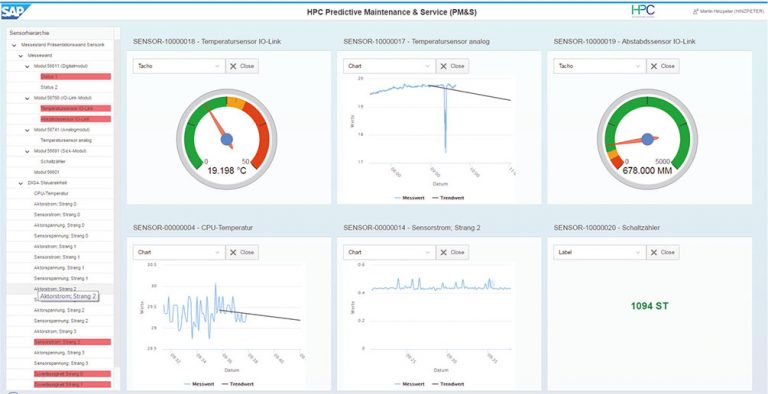The height and width of the screenshot is (394, 768).
Task: Open view type dropdown for CPU-Temperatur panel
Action: [x=179, y=252]
